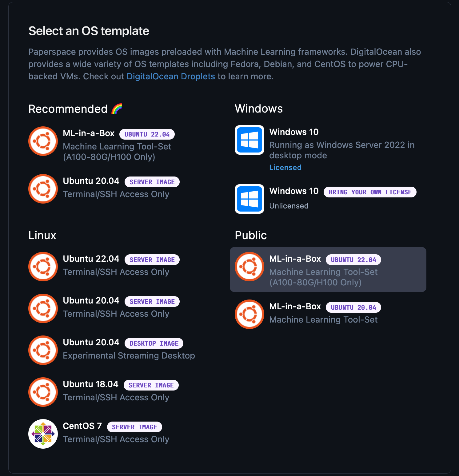Select the Windows logo beside the Licensed Windows 10
The image size is (459, 476).
click(x=249, y=140)
